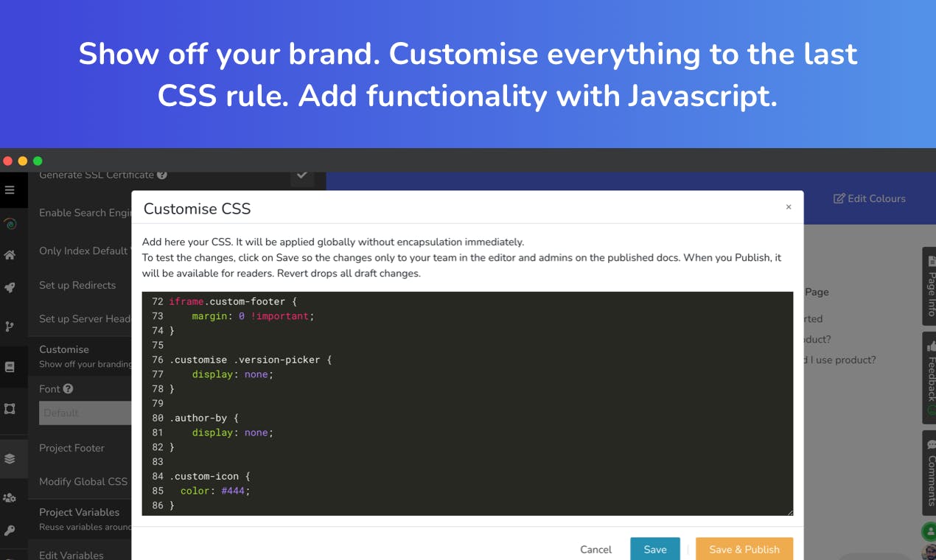The image size is (936, 560).
Task: Open the team users icon in sidebar
Action: point(10,498)
